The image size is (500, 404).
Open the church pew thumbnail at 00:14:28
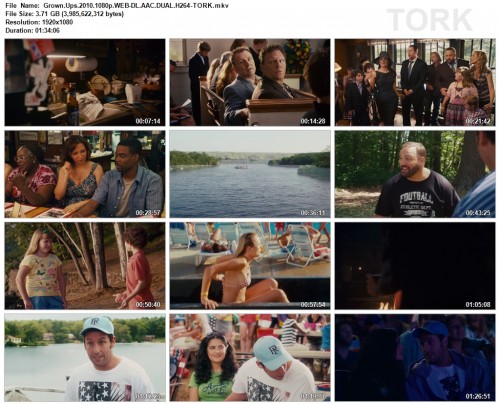coord(250,82)
